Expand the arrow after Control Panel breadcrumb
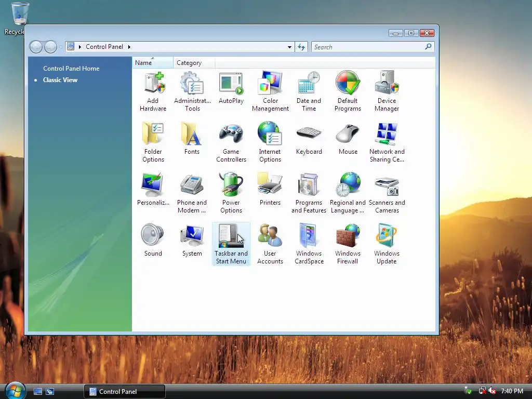The image size is (532, 399). 129,47
